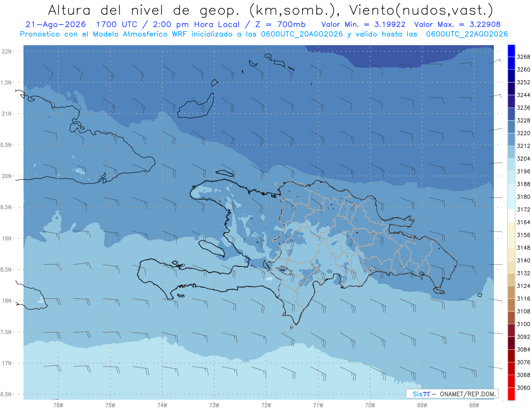532x411 pixels.
Task: Click the '74W' longitude label
Action: pyautogui.click(x=162, y=405)
